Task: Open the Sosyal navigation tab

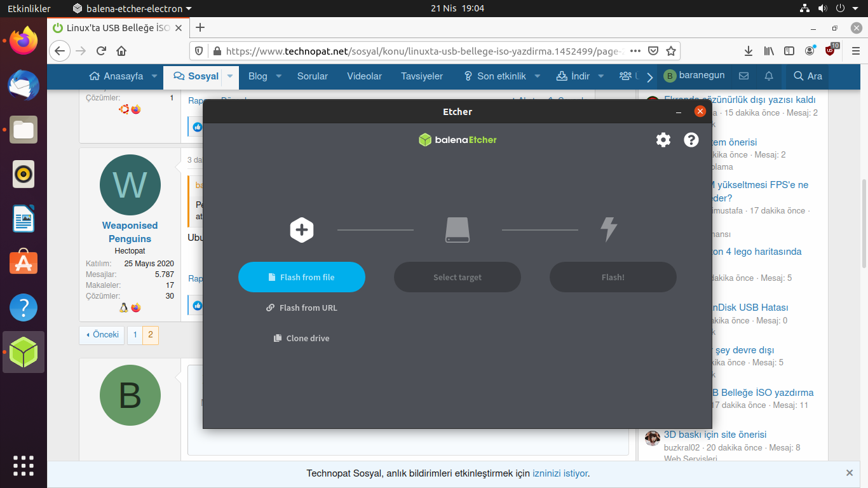Action: pyautogui.click(x=196, y=76)
